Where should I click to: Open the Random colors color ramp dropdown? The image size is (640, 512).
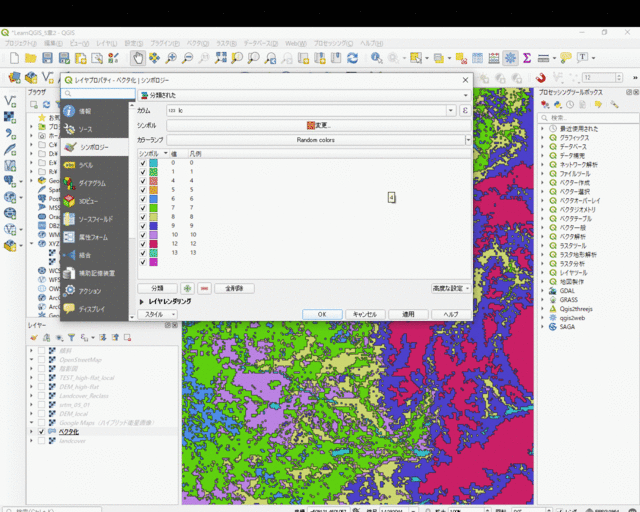(466, 140)
